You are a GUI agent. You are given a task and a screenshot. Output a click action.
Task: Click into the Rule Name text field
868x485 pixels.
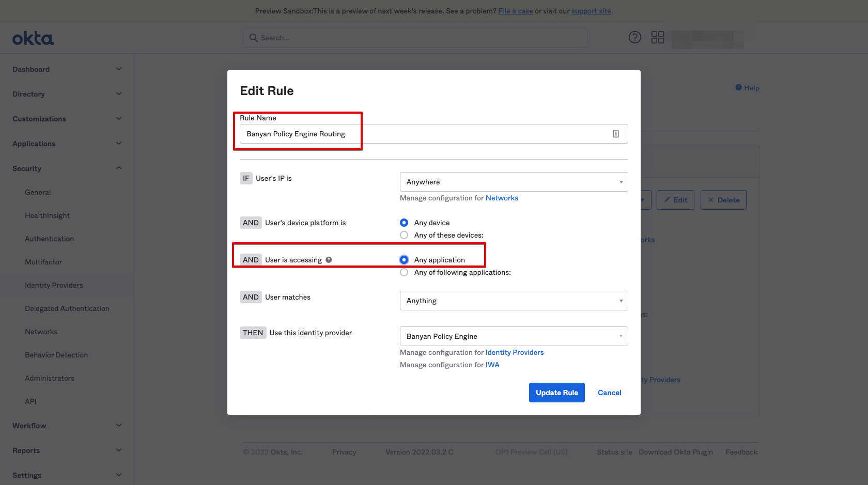tap(424, 134)
